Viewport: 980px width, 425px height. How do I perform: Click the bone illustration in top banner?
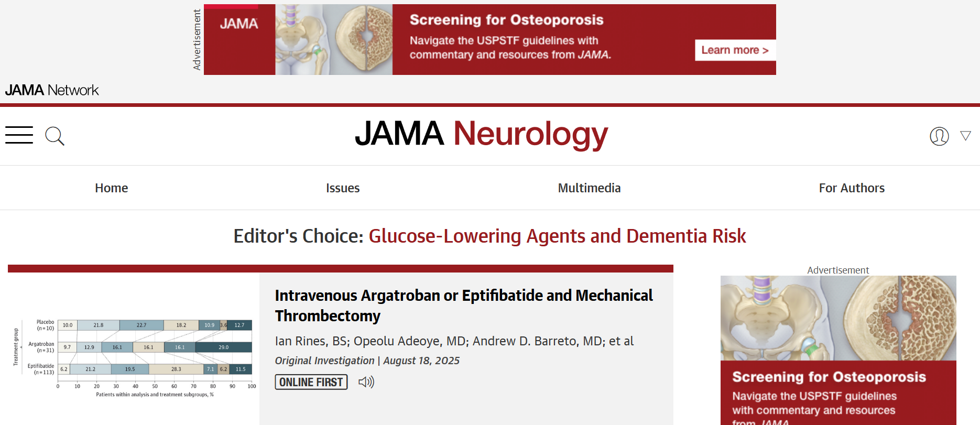tap(334, 40)
